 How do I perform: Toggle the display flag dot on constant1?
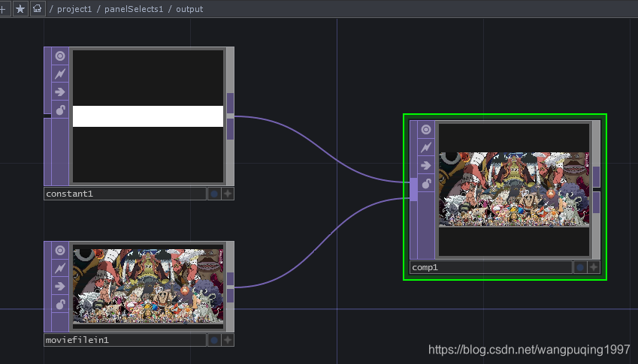[214, 194]
